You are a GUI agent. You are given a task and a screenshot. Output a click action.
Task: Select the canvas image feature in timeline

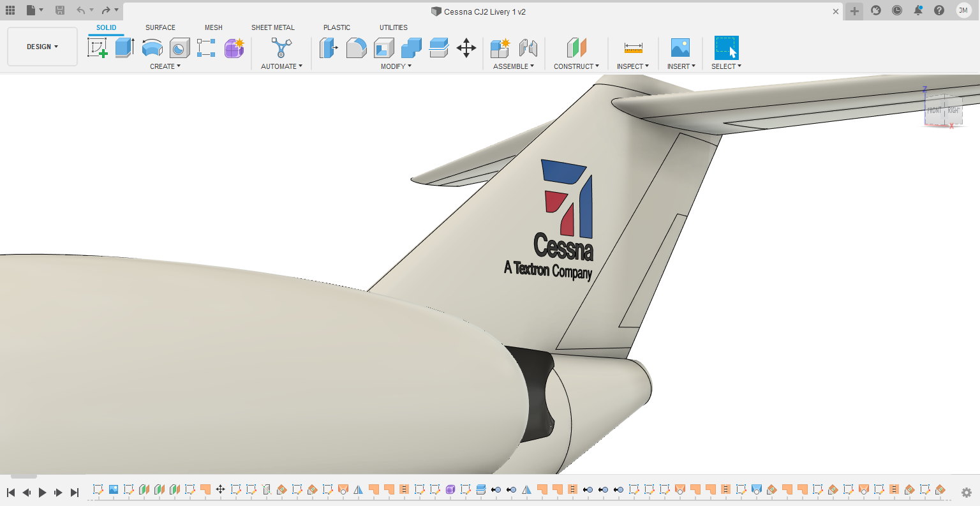(114, 489)
